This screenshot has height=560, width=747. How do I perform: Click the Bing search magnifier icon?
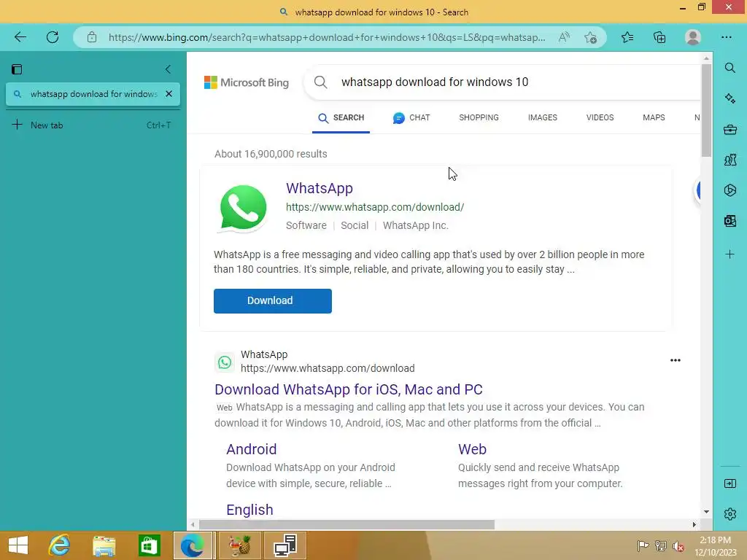(321, 82)
